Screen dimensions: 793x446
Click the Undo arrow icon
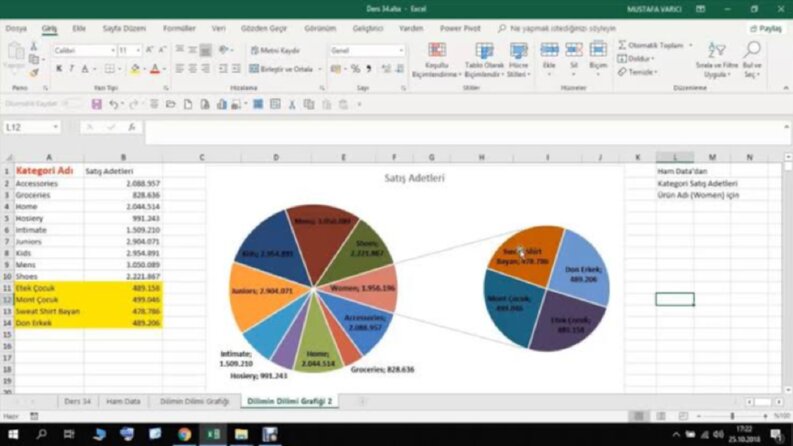[x=113, y=104]
